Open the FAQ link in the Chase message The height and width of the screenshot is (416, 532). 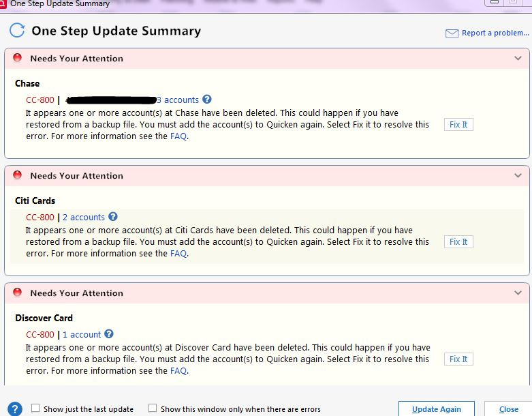coord(178,136)
